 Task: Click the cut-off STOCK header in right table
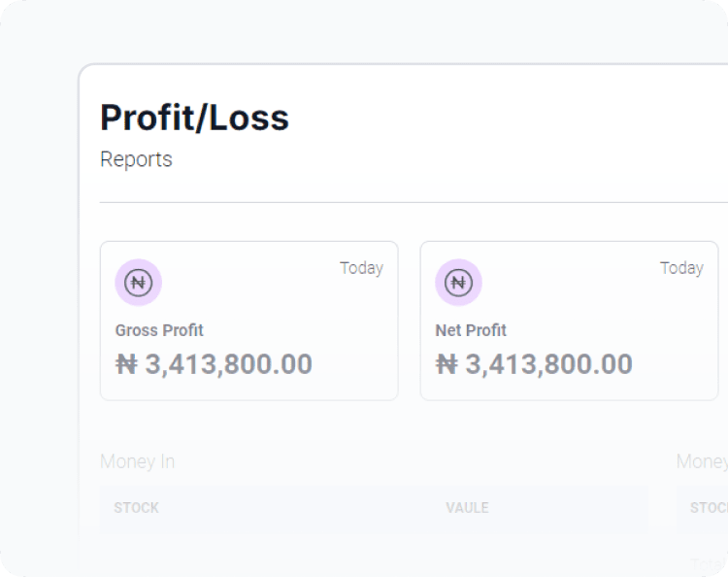click(709, 507)
